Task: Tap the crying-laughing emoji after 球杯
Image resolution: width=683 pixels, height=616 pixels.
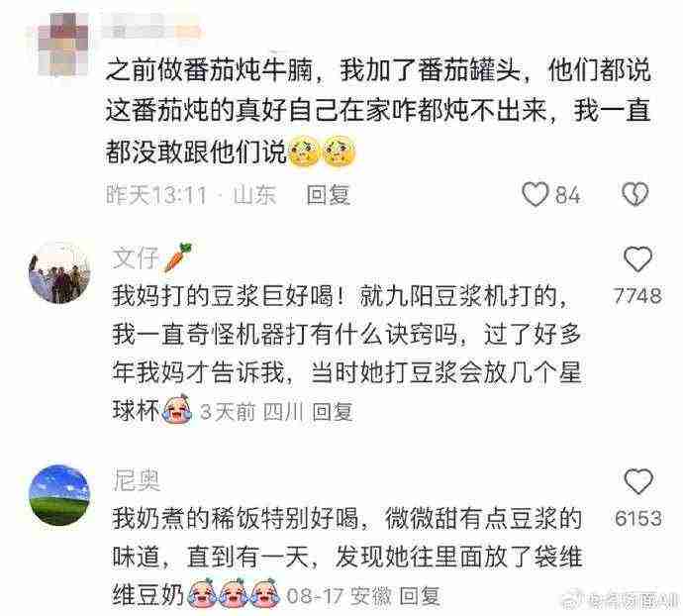Action: 177,409
